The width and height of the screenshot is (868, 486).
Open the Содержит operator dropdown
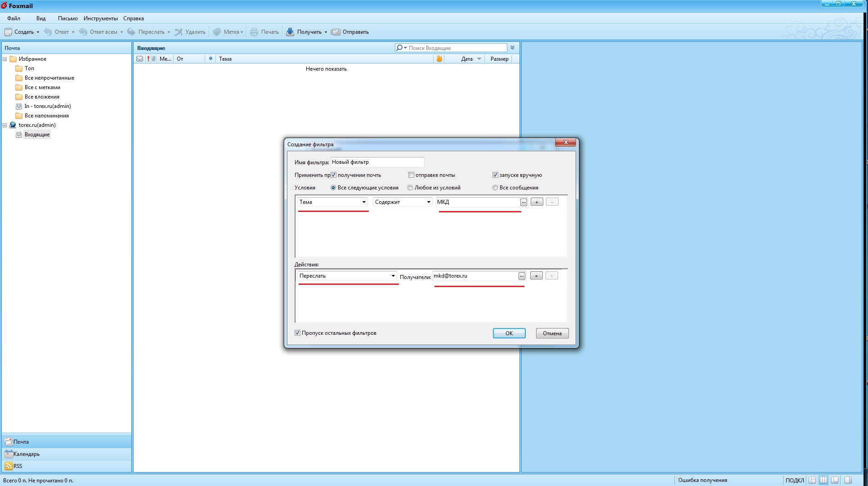coord(429,202)
